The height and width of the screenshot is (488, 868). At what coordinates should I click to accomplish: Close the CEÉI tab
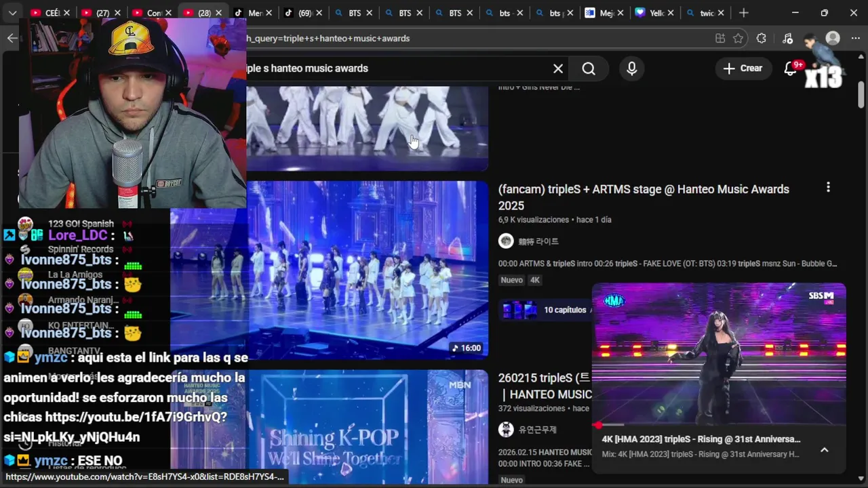(x=66, y=13)
